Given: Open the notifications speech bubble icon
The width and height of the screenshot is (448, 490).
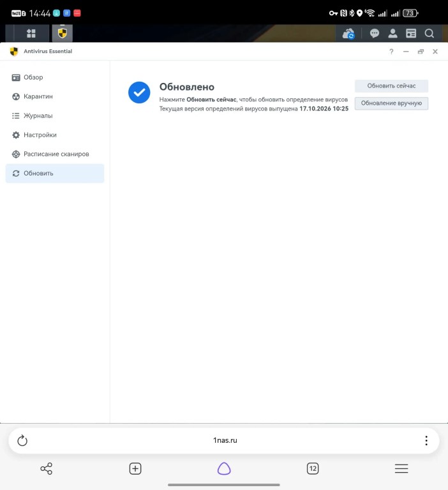Looking at the screenshot, I should (x=374, y=33).
